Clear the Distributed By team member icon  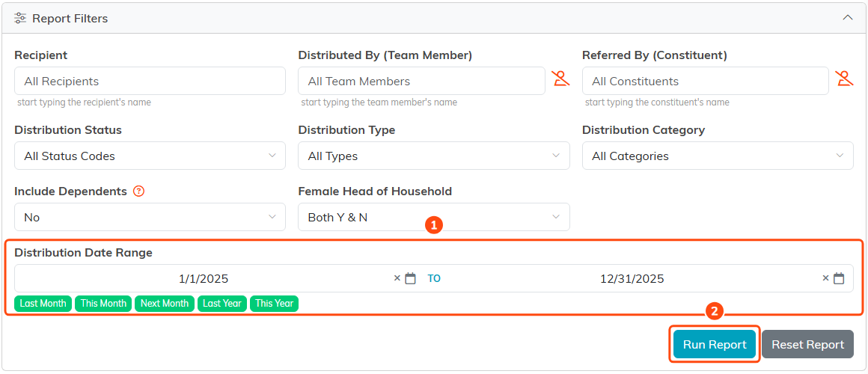coord(560,79)
